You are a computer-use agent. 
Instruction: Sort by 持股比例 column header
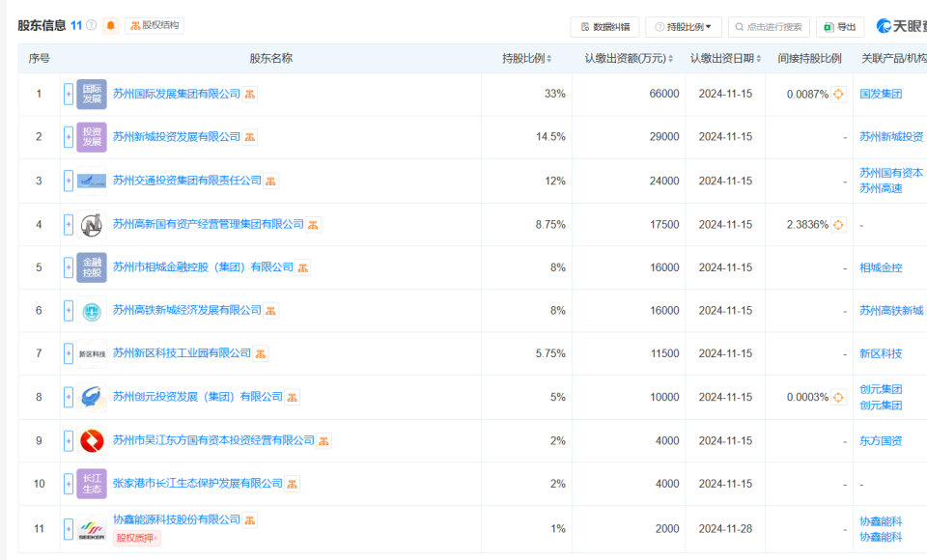coord(527,59)
